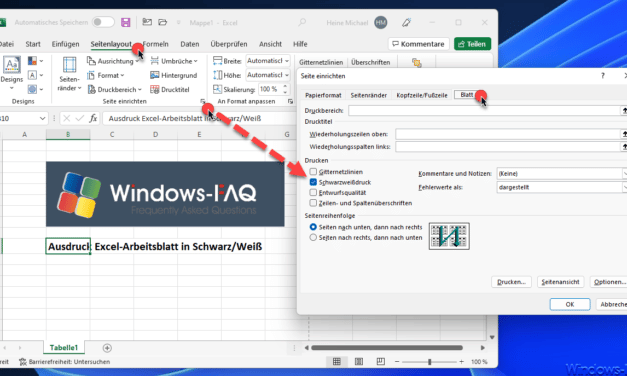Open An Format anpassen dialog launcher

[x=290, y=102]
